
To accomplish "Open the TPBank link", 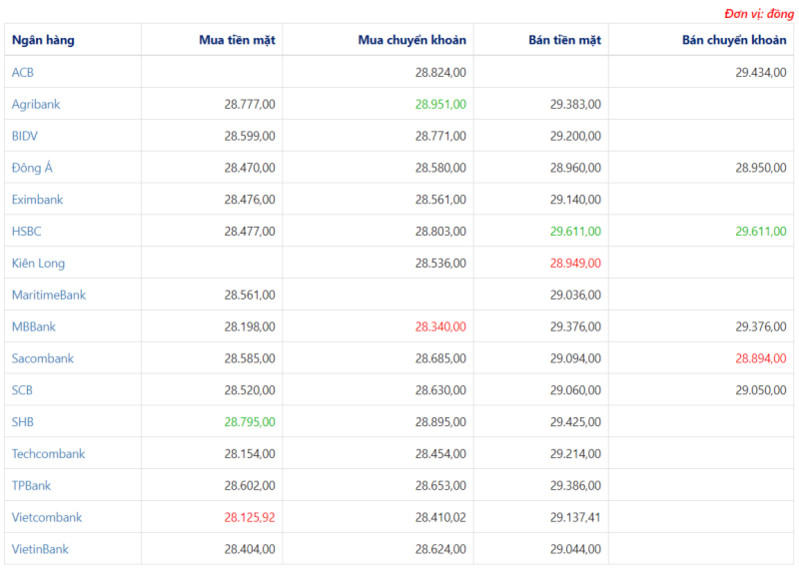I will coord(31,486).
